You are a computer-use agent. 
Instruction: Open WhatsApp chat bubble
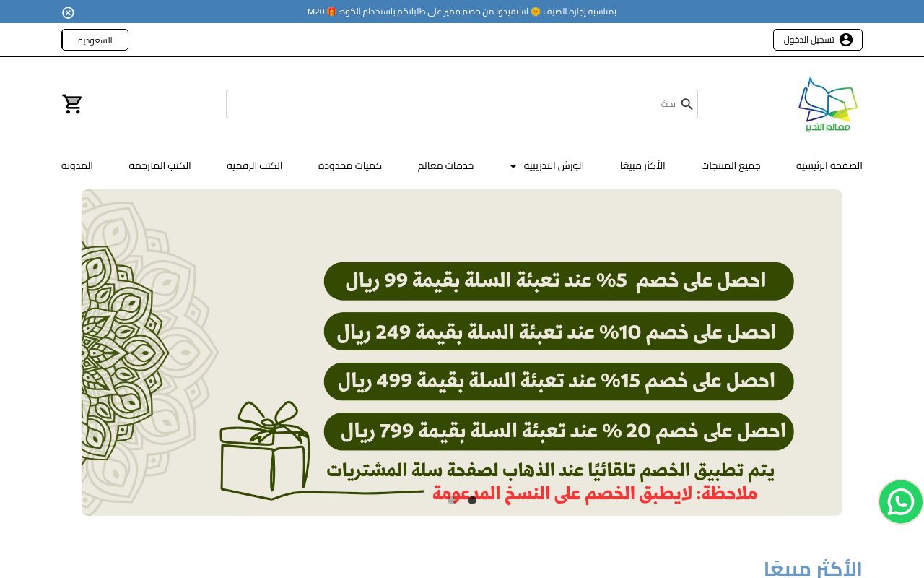coord(901,501)
